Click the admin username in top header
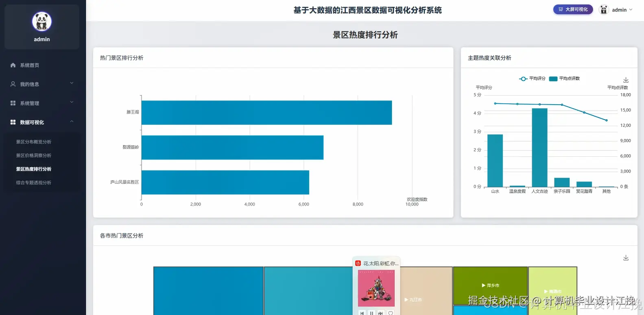644x315 pixels. (x=619, y=10)
